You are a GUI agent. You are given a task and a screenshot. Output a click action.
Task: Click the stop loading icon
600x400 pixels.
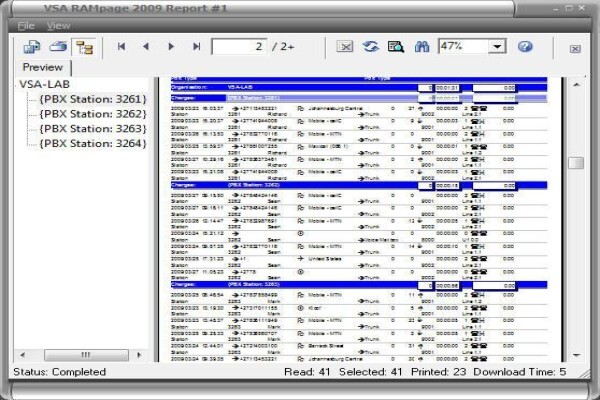coord(345,47)
